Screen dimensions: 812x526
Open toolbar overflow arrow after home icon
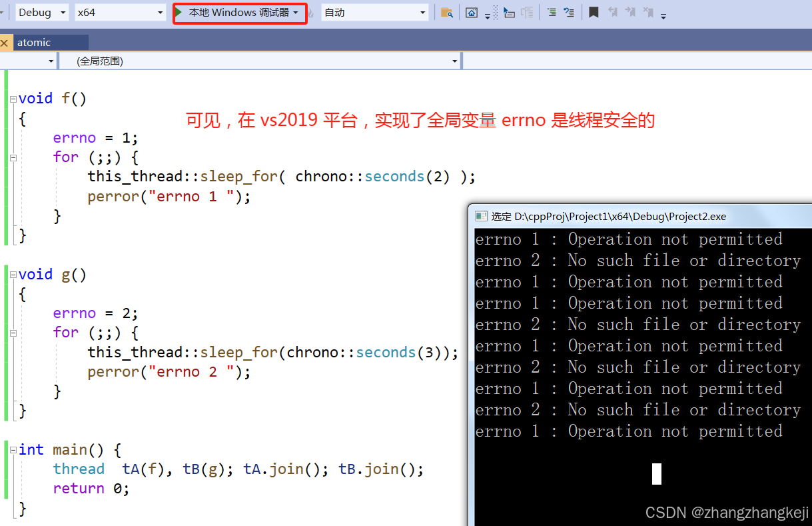coord(488,15)
